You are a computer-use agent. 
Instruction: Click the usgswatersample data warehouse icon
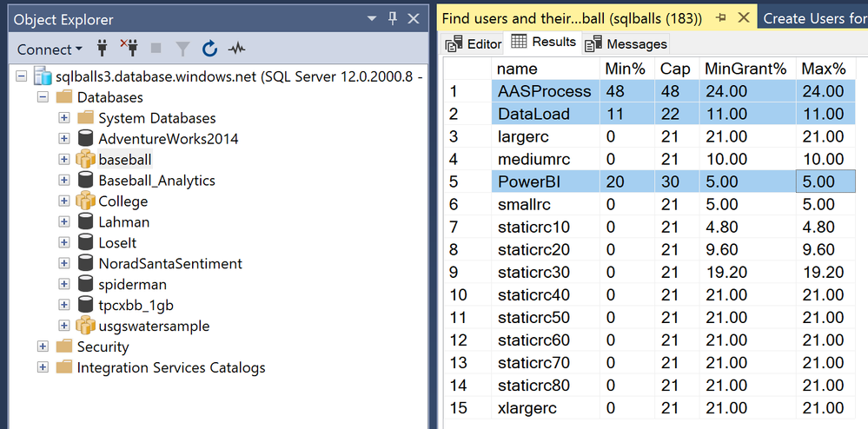coord(84,326)
